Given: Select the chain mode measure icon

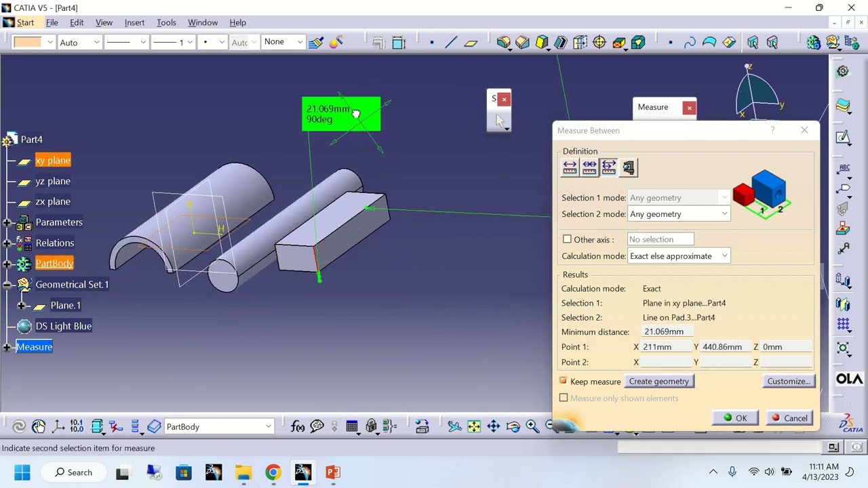Looking at the screenshot, I should click(589, 167).
